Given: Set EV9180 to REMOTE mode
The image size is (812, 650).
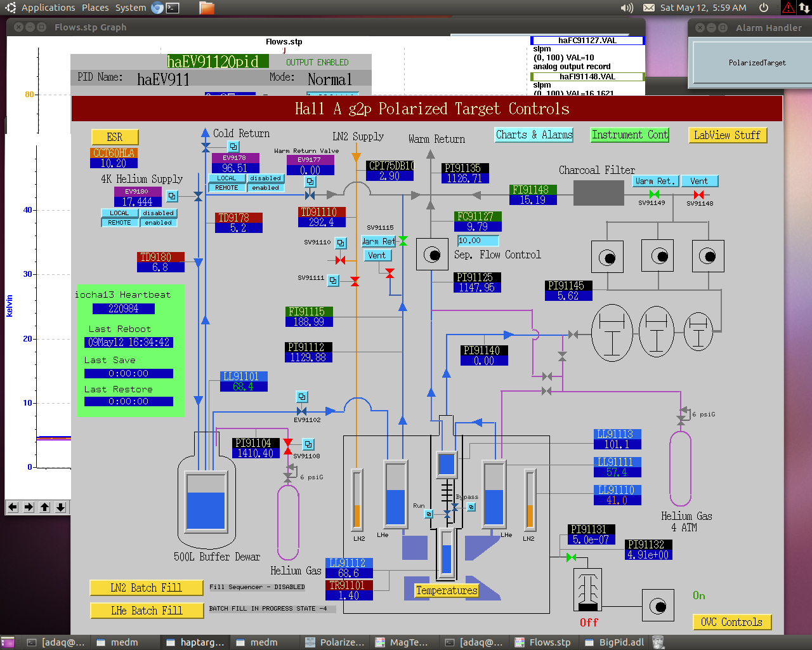Looking at the screenshot, I should [119, 223].
